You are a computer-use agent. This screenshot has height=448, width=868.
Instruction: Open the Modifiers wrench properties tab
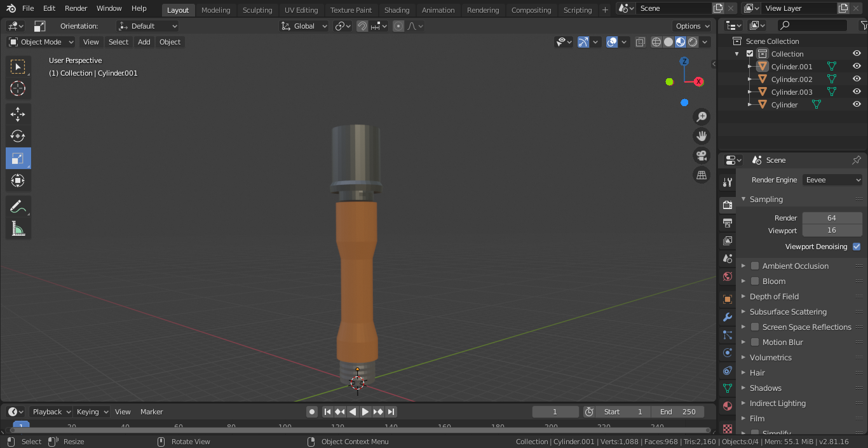pyautogui.click(x=728, y=317)
